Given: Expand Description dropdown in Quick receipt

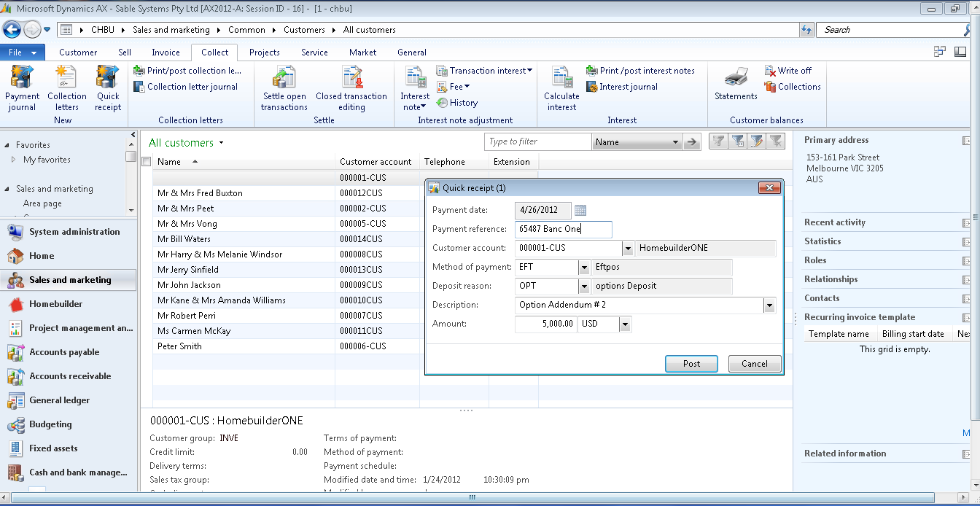Looking at the screenshot, I should (769, 305).
